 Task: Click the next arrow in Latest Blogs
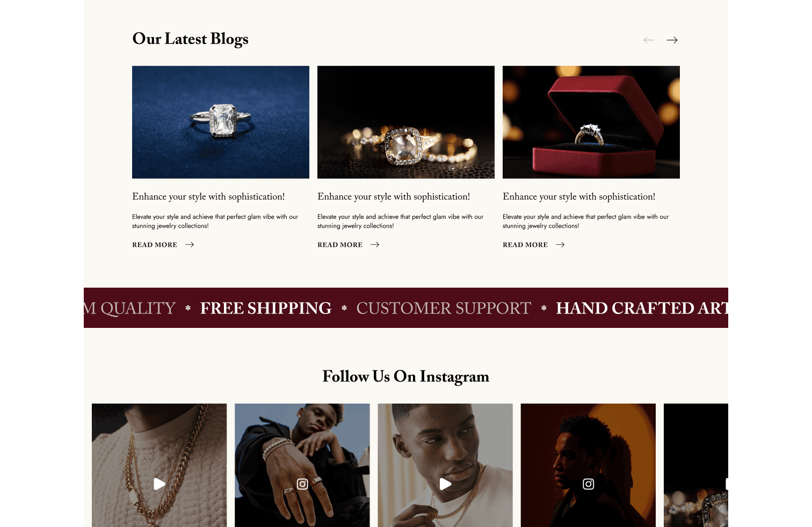pos(672,40)
